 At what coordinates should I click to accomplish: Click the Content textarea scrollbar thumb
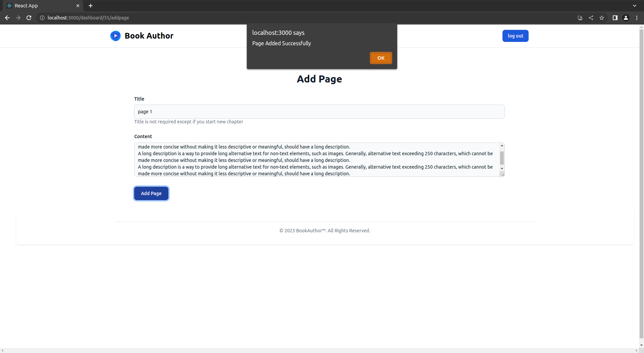point(502,158)
